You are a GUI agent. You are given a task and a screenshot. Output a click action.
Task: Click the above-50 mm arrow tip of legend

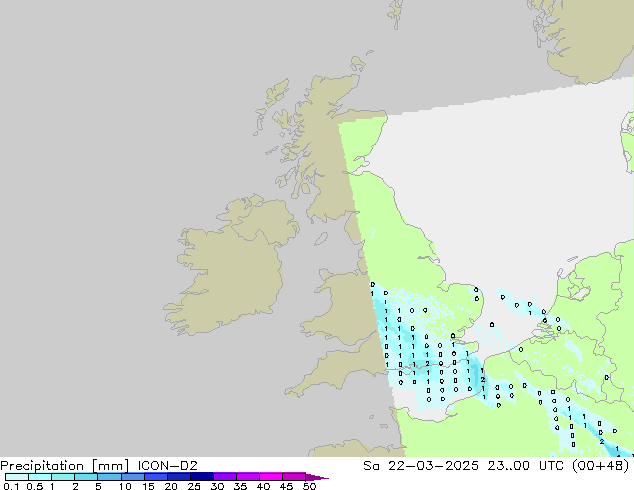317,477
